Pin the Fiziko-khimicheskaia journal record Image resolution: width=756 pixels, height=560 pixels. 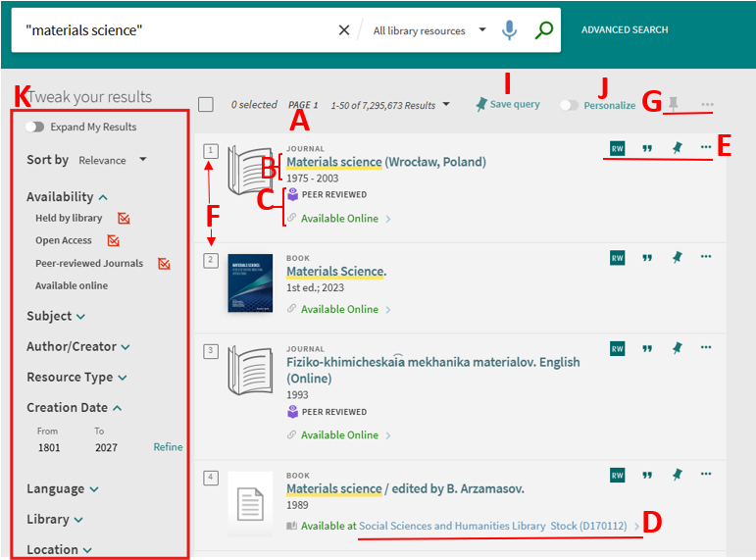[x=677, y=348]
